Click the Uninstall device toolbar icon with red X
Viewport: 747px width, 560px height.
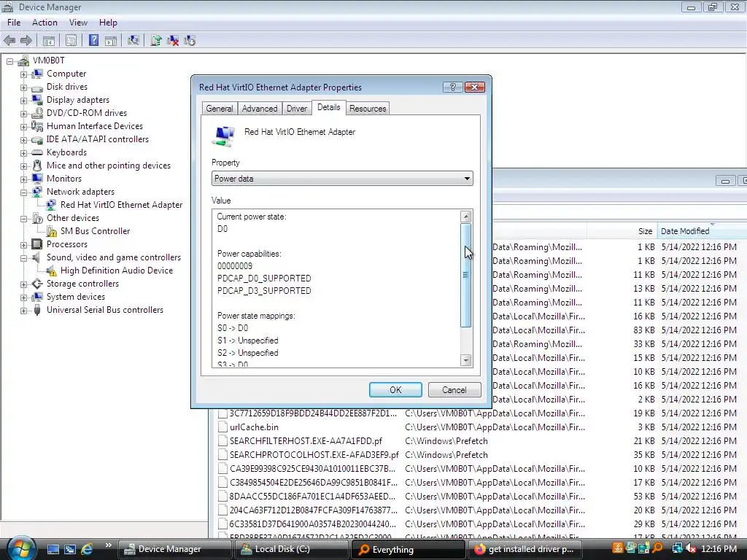pyautogui.click(x=173, y=41)
